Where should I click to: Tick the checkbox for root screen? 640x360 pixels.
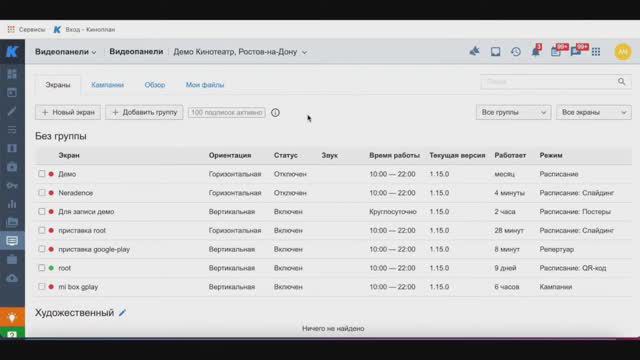[42, 268]
